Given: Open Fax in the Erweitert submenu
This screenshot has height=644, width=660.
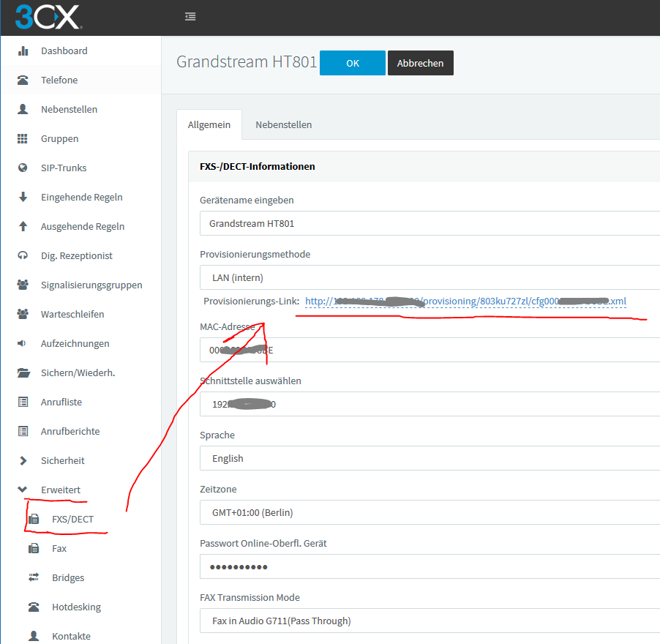Looking at the screenshot, I should (59, 548).
